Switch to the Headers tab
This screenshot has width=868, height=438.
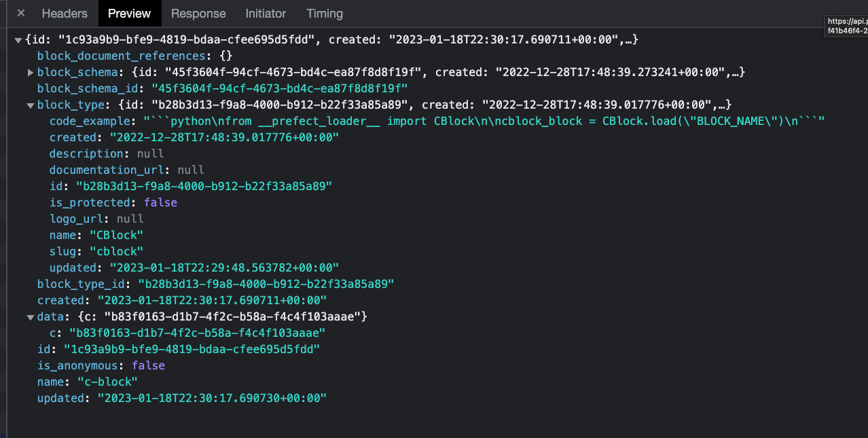(64, 13)
